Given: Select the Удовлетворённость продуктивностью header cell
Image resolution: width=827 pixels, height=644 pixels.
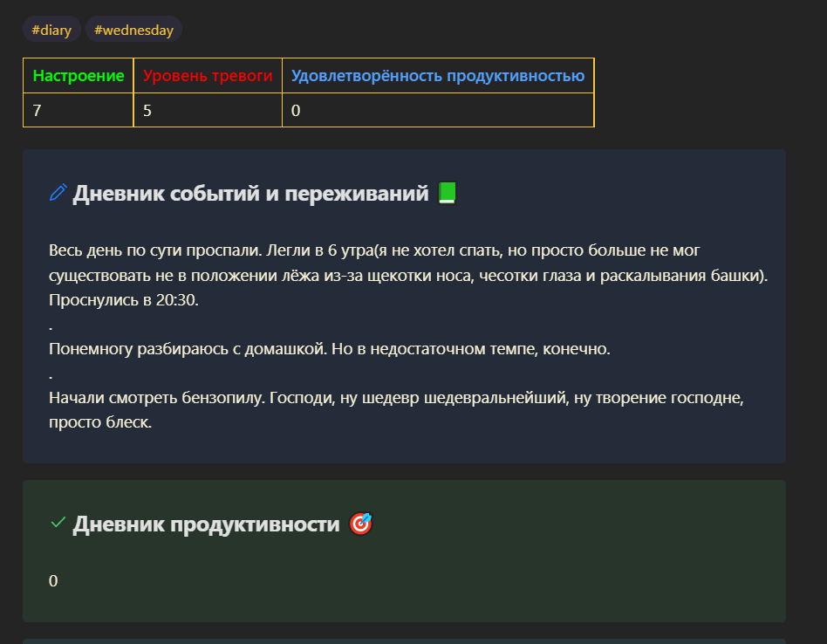Looking at the screenshot, I should (x=438, y=75).
